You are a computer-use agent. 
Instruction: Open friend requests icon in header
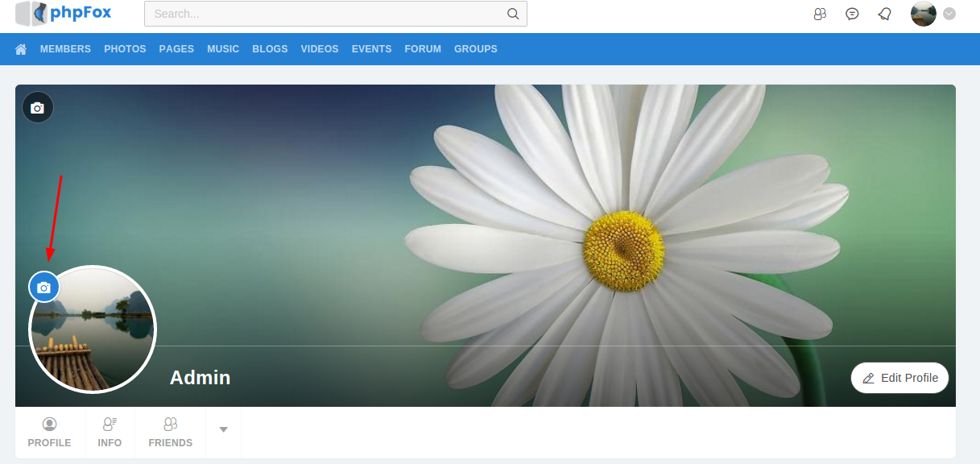(x=820, y=14)
